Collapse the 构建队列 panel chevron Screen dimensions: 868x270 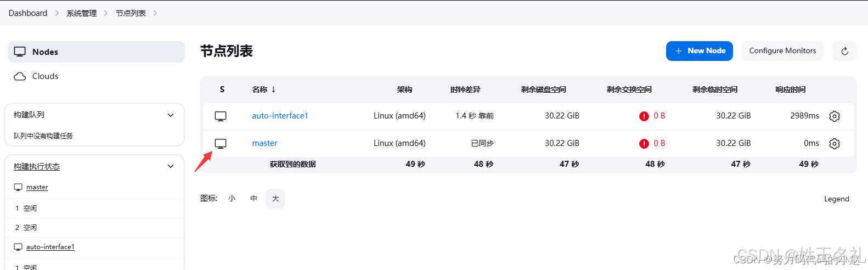(x=171, y=115)
